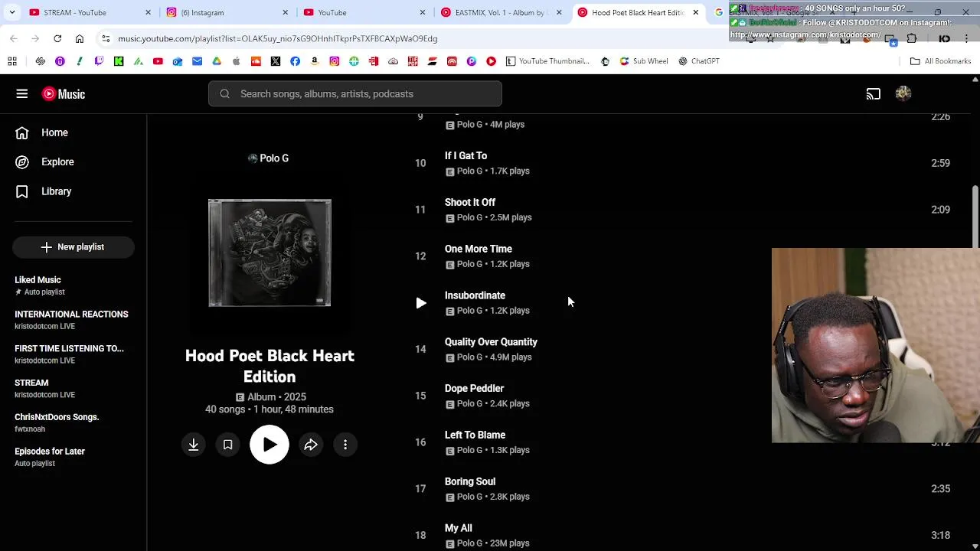Download the album with the download icon
The width and height of the screenshot is (980, 551).
click(x=194, y=445)
